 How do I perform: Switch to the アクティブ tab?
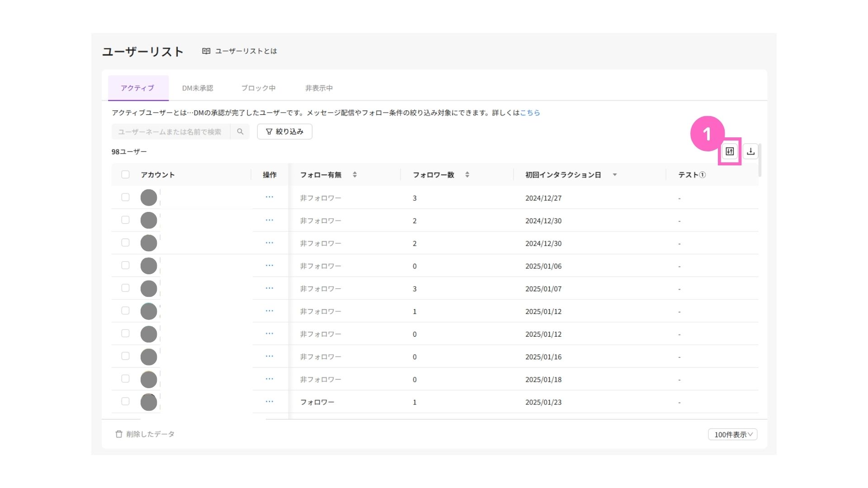pyautogui.click(x=138, y=88)
